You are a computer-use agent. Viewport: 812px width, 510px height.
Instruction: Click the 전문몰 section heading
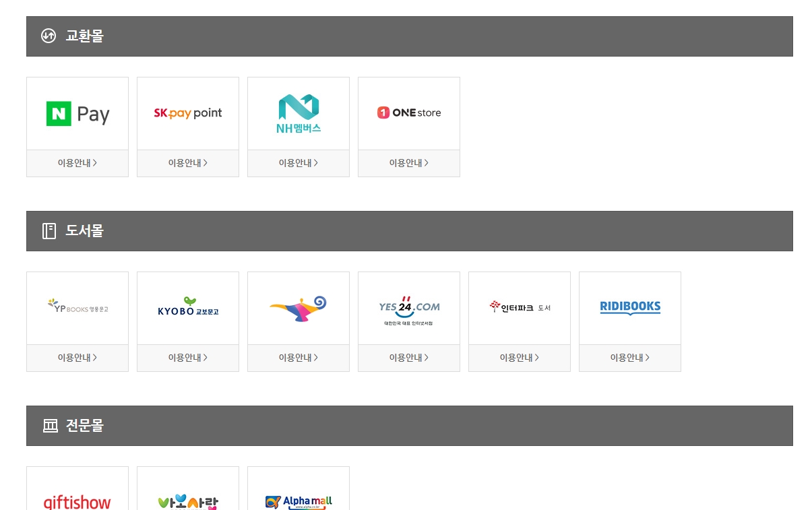[84, 426]
